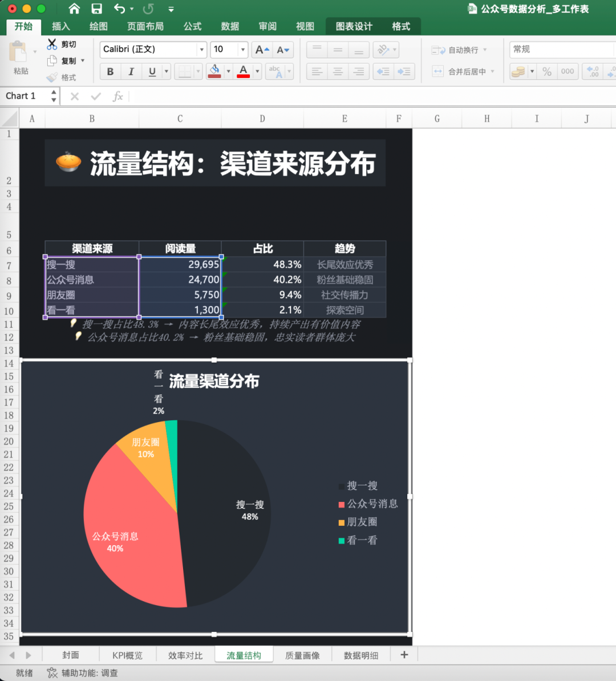Click the 自动换行 wrap text button

click(x=459, y=50)
